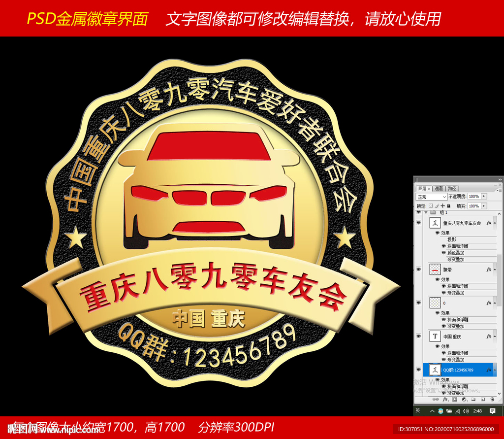Collapse effects arrow on the layer named 0
The width and height of the screenshot is (504, 439).
495,303
